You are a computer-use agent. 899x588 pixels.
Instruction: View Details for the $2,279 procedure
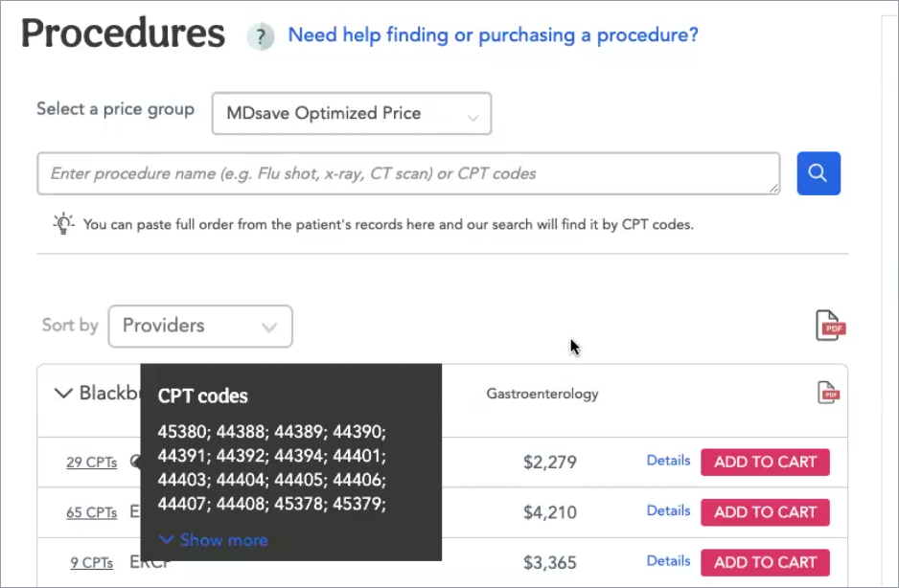(x=668, y=461)
